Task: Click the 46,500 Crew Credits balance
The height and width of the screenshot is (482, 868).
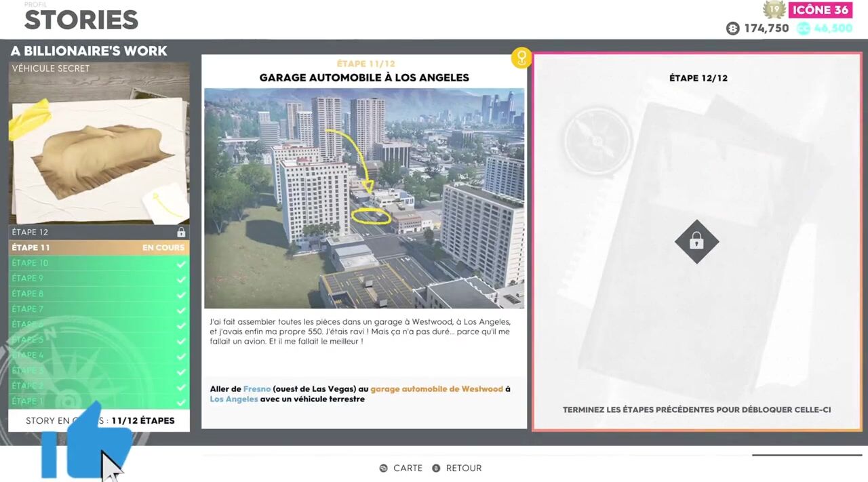Action: pyautogui.click(x=833, y=28)
